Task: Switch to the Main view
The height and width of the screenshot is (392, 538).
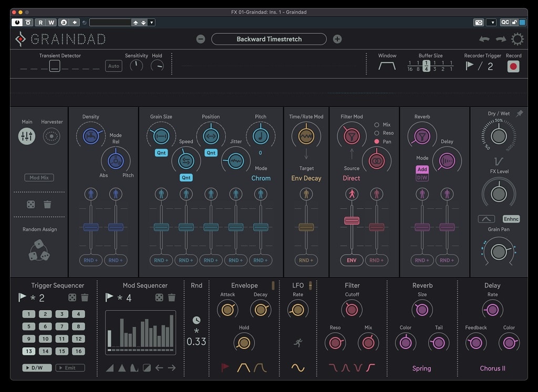Action: pyautogui.click(x=27, y=136)
